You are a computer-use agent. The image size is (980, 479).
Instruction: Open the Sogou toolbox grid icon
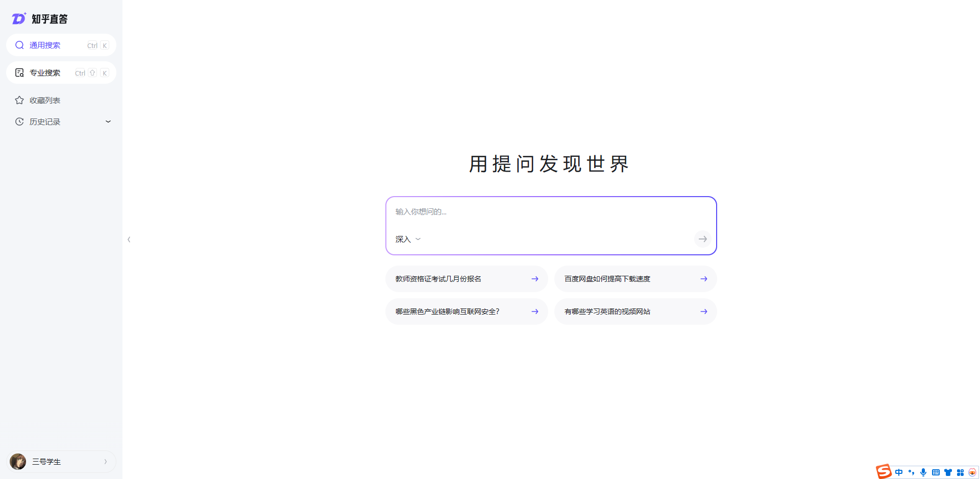(961, 472)
